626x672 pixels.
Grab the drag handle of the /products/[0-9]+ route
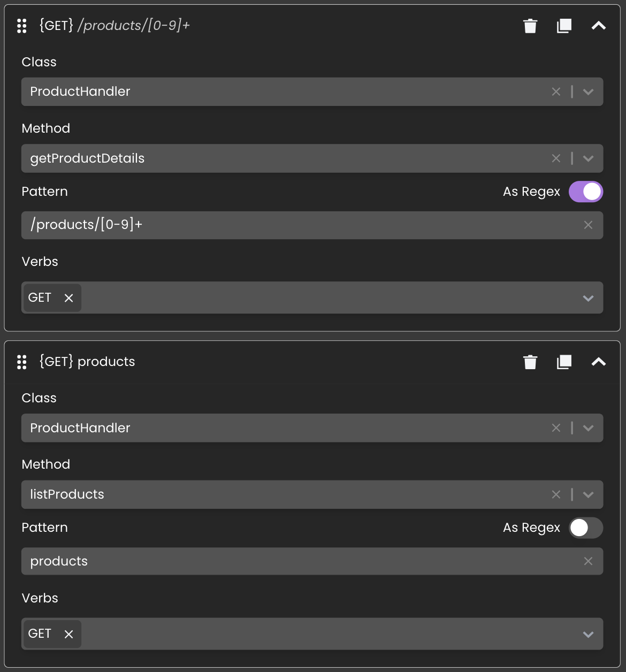click(x=22, y=26)
